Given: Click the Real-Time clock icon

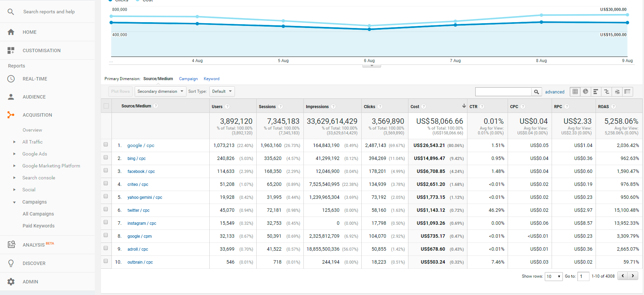Looking at the screenshot, I should coord(11,79).
